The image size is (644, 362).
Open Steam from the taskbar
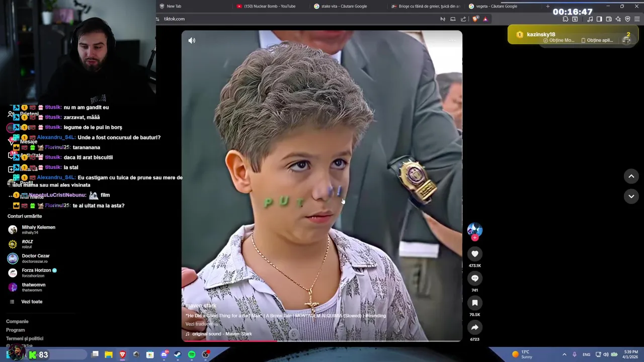pos(178,354)
